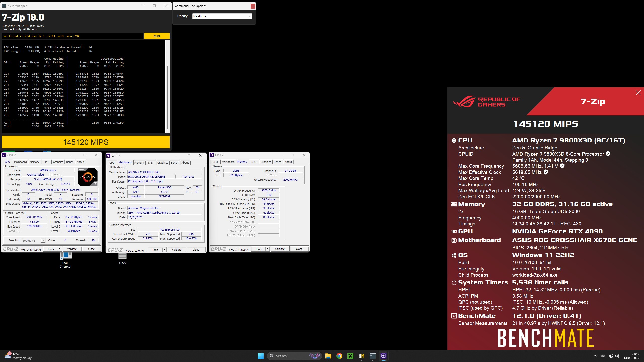Open the Socket #1 selection dropdown
The height and width of the screenshot is (362, 644).
[33, 241]
